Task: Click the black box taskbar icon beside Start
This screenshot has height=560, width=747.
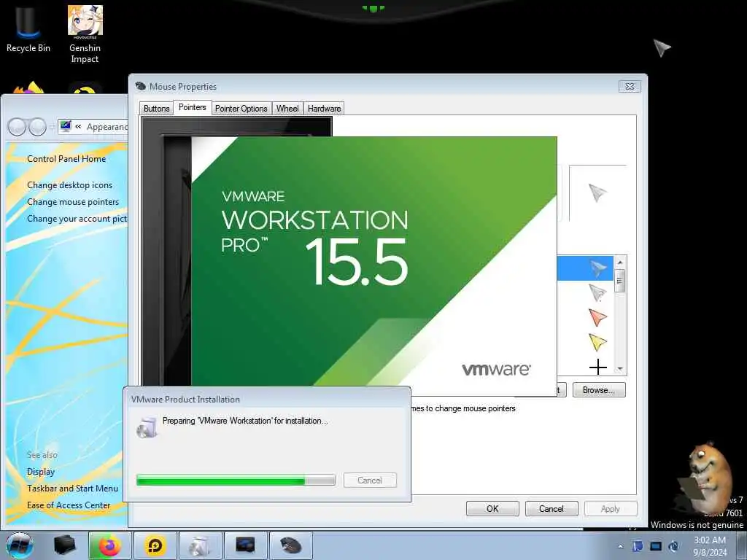Action: tap(64, 545)
